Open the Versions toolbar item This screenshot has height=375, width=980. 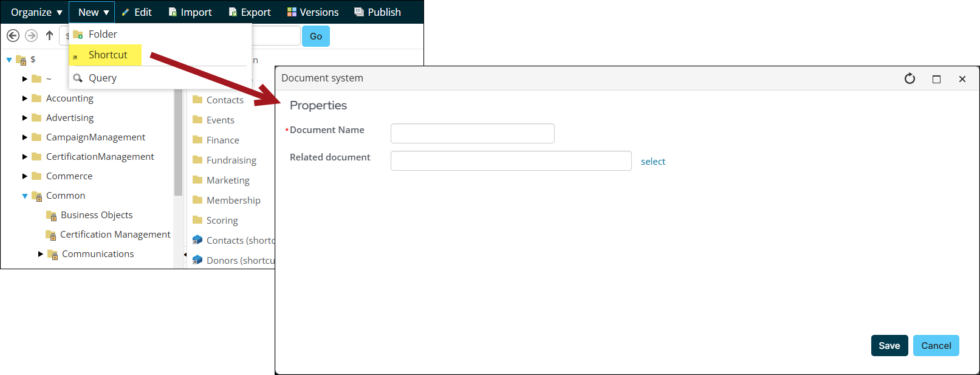point(313,12)
